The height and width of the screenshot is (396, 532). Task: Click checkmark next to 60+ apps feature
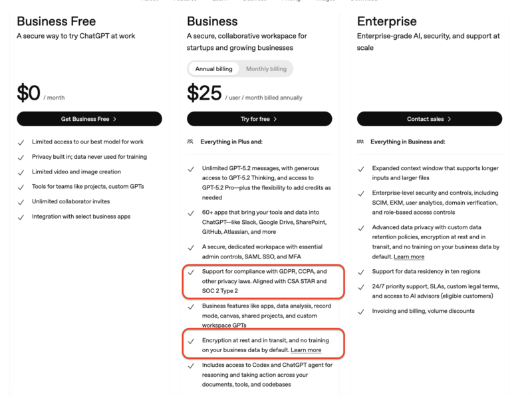point(191,212)
